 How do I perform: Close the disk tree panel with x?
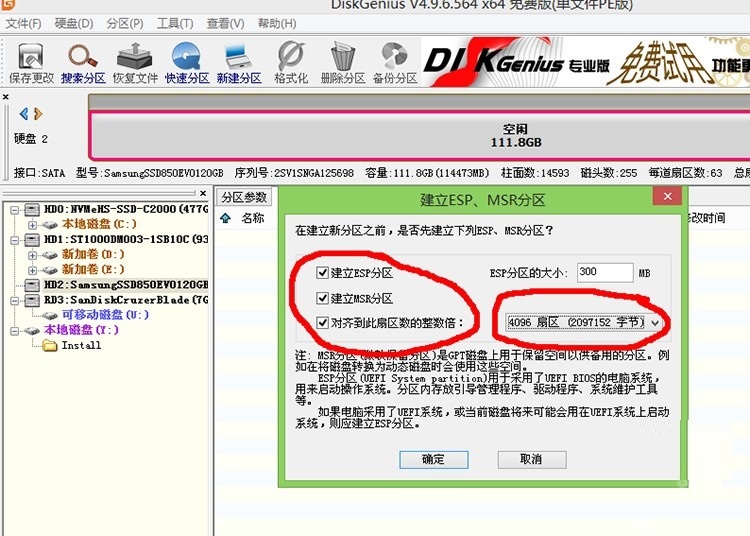pos(203,193)
